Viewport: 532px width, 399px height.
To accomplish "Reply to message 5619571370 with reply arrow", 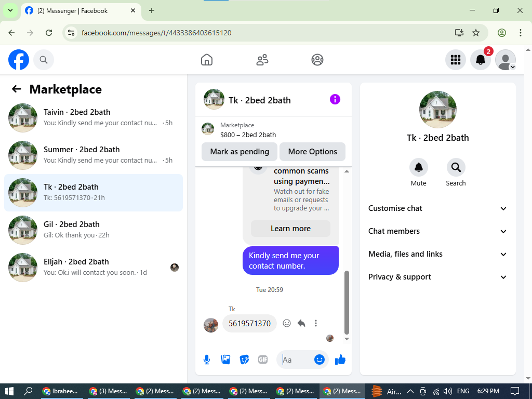I will tap(301, 323).
